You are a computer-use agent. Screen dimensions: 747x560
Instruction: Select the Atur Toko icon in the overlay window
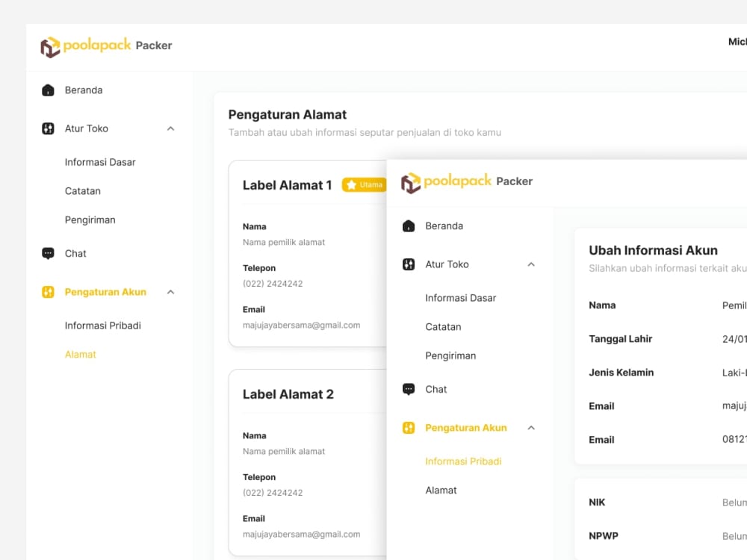click(x=409, y=264)
